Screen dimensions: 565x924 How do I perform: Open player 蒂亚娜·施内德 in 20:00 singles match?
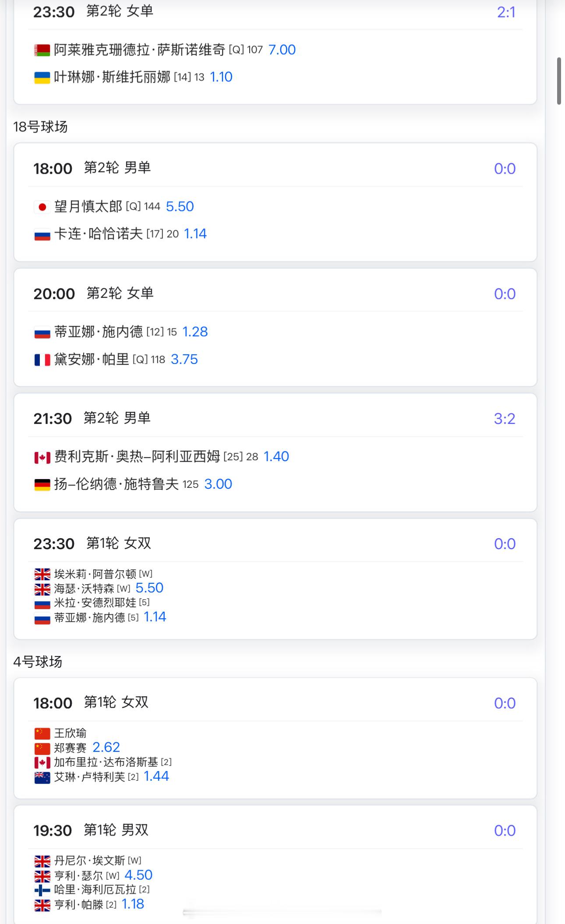tap(98, 332)
